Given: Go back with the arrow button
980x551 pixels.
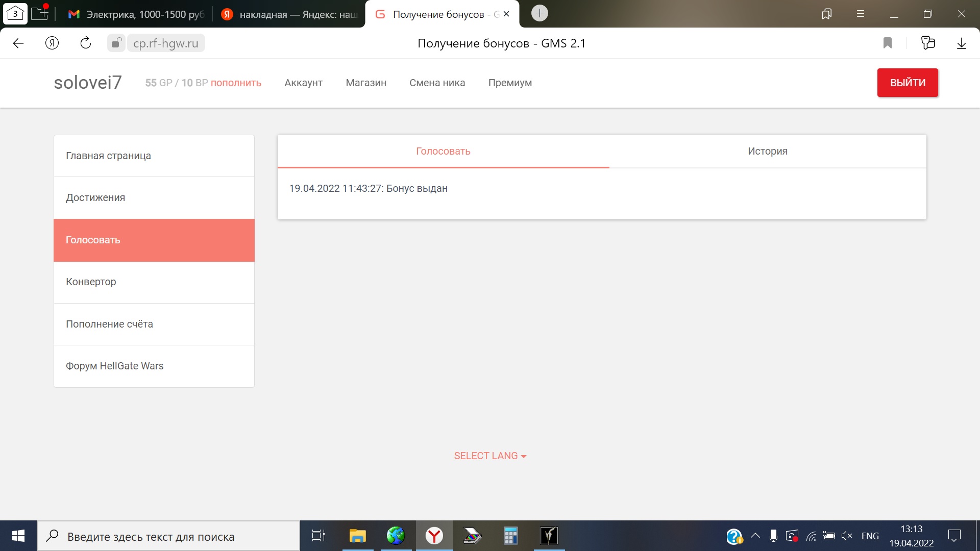Looking at the screenshot, I should 18,43.
